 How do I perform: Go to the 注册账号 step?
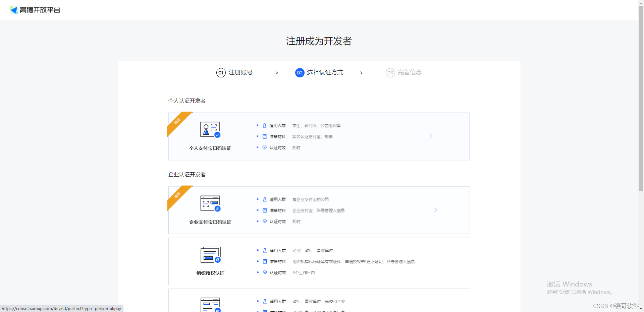[x=240, y=72]
